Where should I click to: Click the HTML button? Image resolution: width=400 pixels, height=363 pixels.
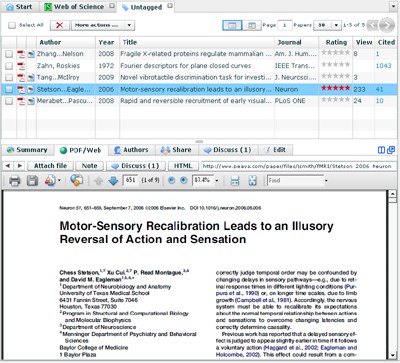click(183, 166)
